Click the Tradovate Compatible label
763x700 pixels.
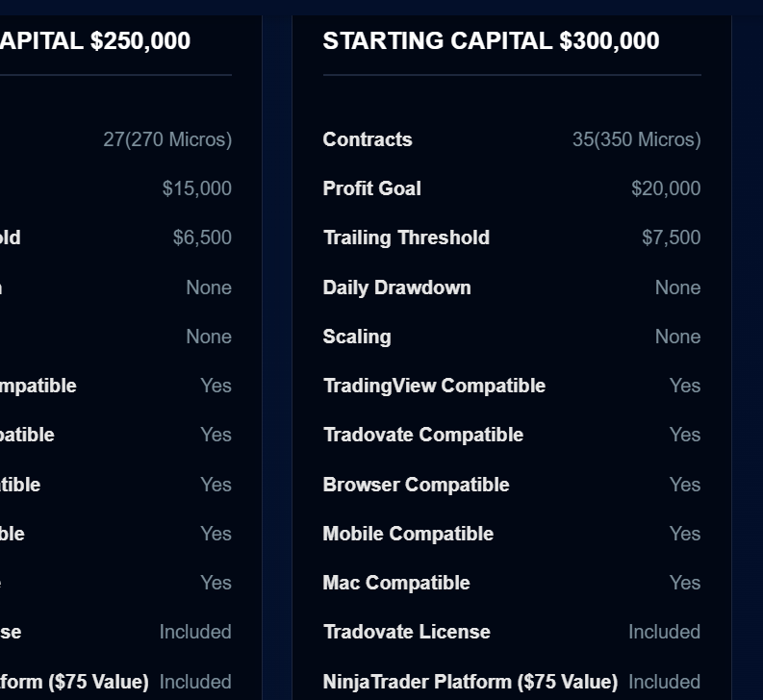[422, 435]
